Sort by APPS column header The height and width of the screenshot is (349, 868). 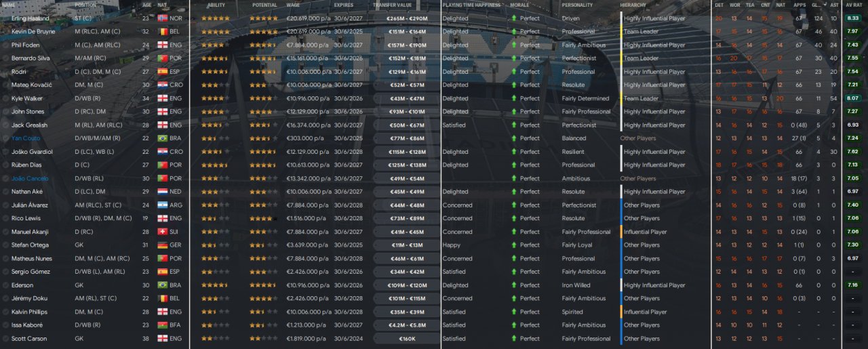(x=799, y=5)
